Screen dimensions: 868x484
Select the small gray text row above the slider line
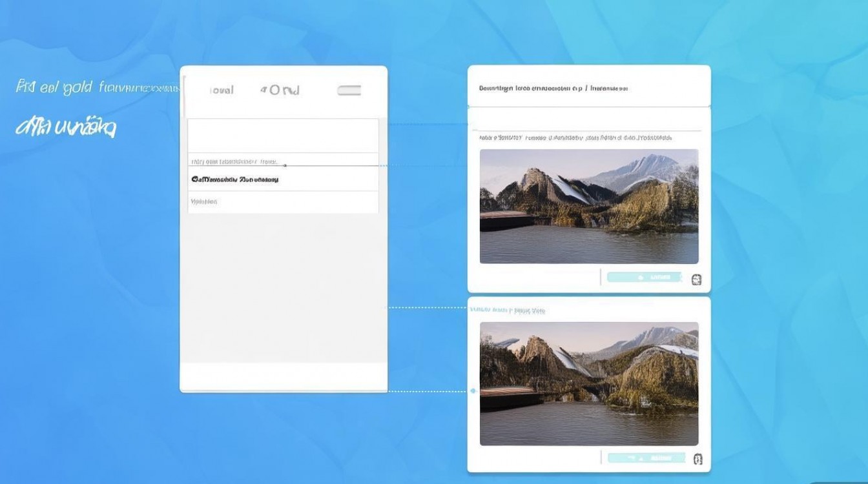pyautogui.click(x=234, y=161)
